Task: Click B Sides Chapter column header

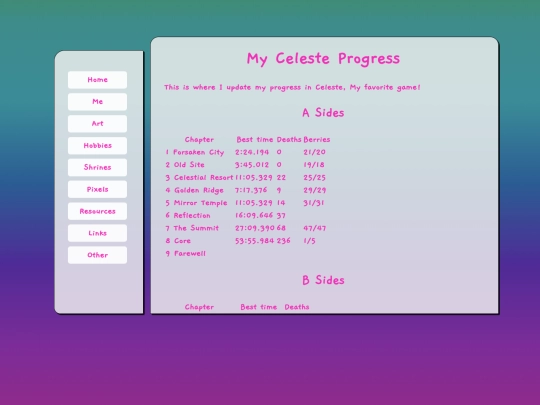Action: pos(199,307)
